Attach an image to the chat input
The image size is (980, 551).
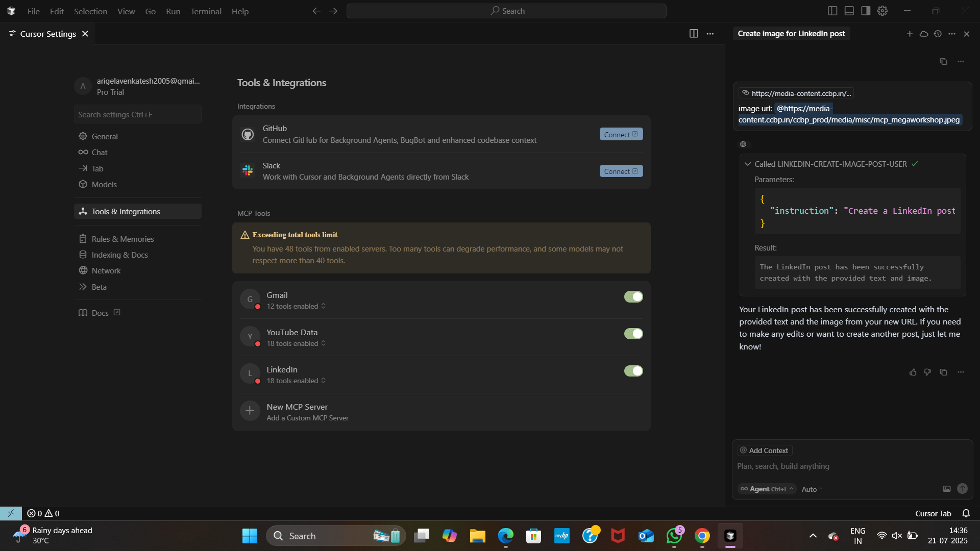pyautogui.click(x=947, y=489)
